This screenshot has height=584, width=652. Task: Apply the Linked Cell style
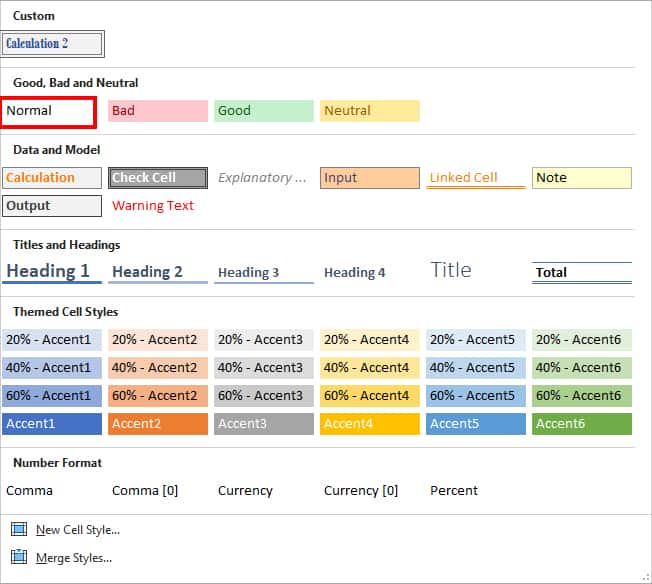point(476,178)
